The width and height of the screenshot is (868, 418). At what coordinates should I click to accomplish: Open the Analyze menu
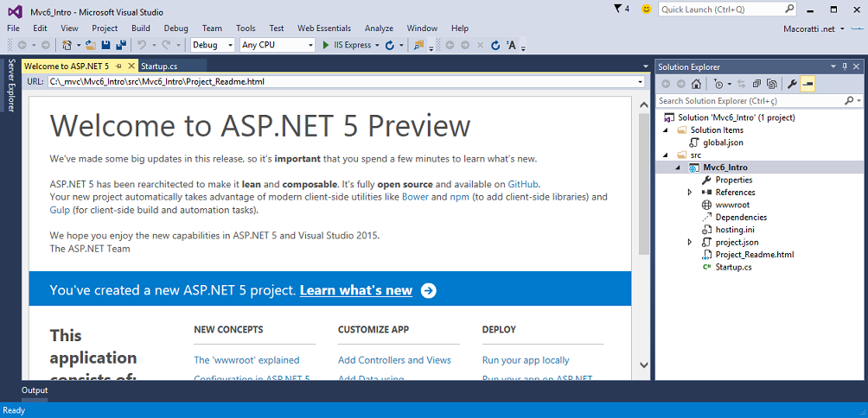click(380, 28)
